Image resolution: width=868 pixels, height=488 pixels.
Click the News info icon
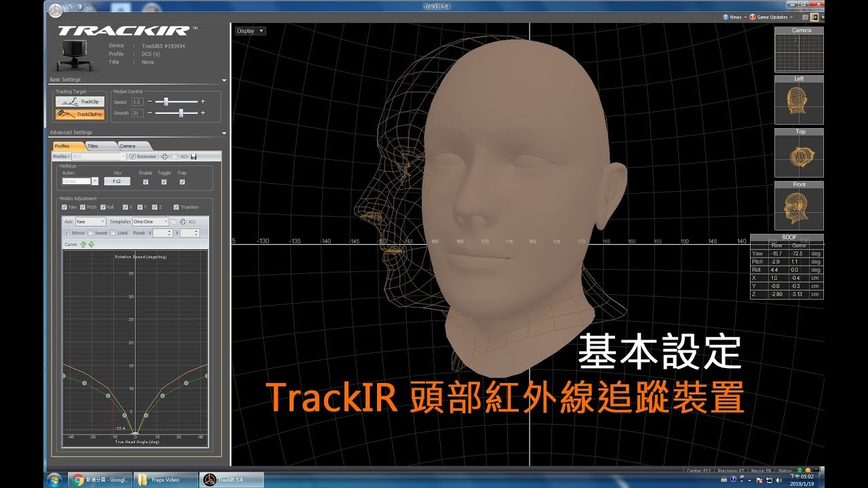pos(726,17)
